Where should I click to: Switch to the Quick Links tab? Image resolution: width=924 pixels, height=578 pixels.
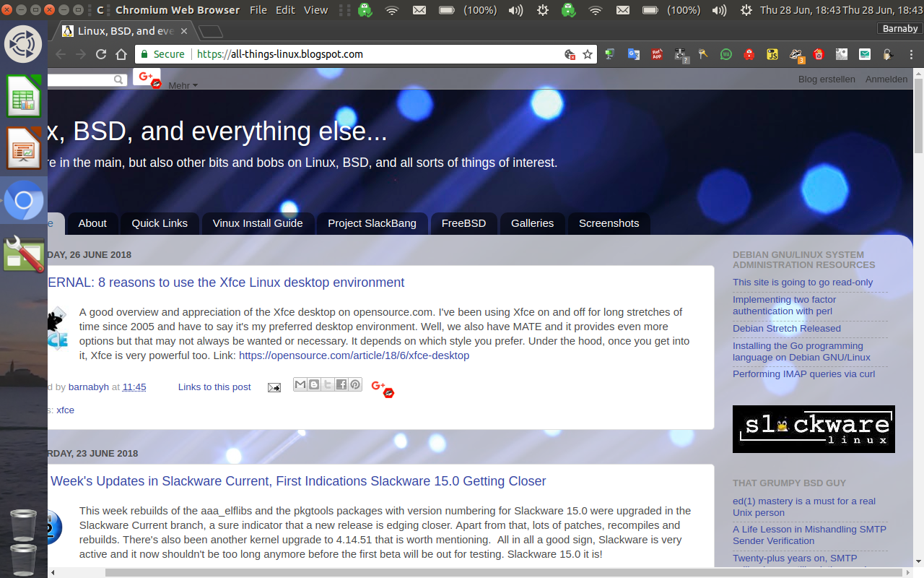pyautogui.click(x=160, y=223)
